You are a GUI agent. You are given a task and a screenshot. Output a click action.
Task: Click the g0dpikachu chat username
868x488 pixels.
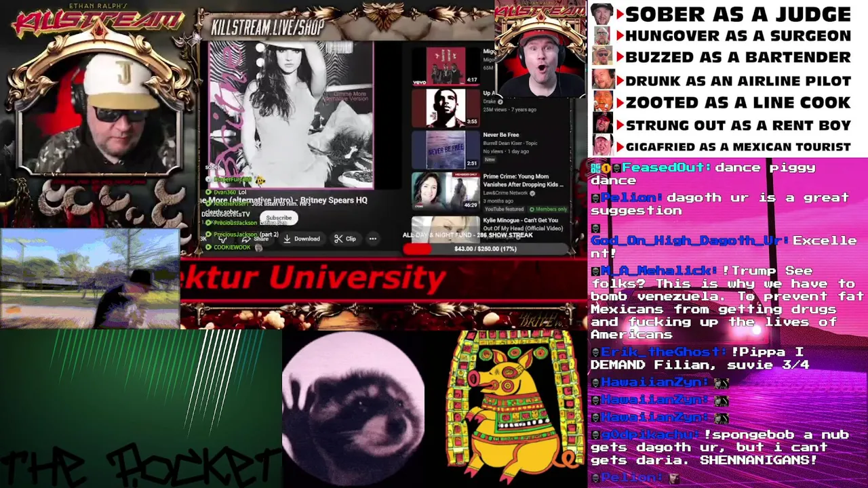pos(650,434)
